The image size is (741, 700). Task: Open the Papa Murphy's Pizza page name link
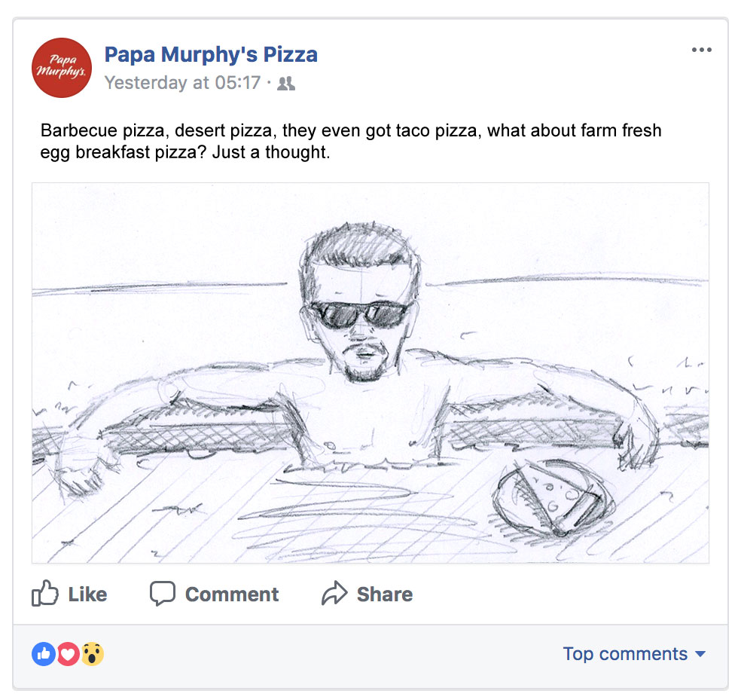pyautogui.click(x=211, y=55)
